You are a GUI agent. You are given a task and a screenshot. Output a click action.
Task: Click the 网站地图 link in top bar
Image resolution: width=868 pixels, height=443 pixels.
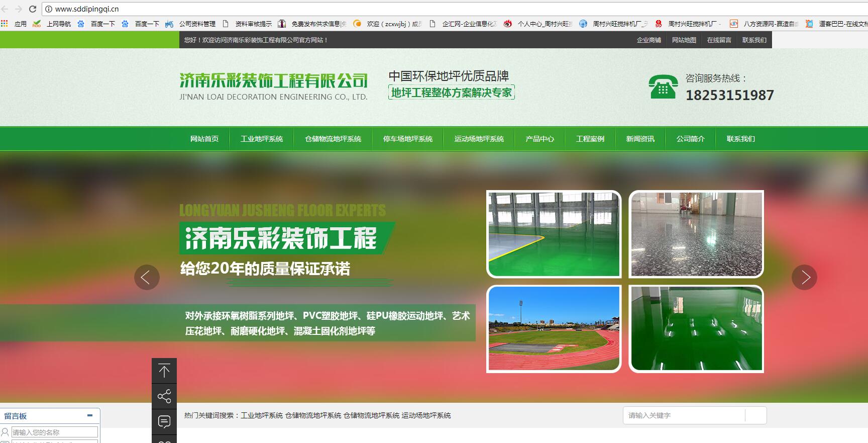[684, 40]
